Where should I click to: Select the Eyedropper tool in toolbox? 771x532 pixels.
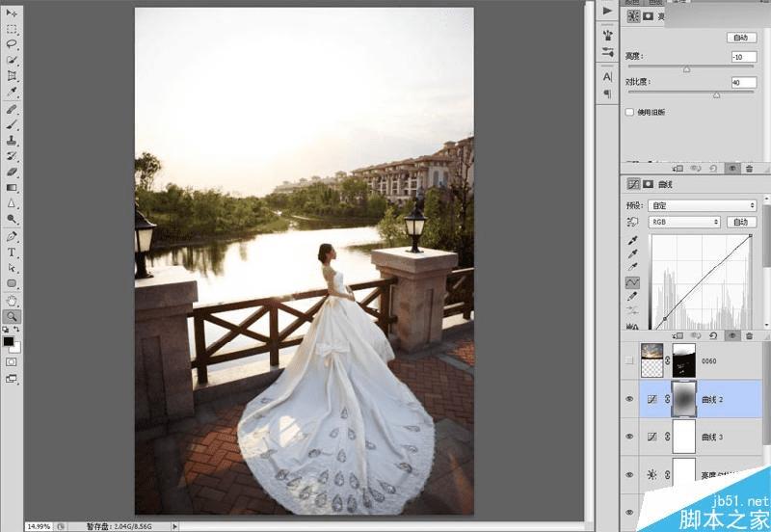12,92
